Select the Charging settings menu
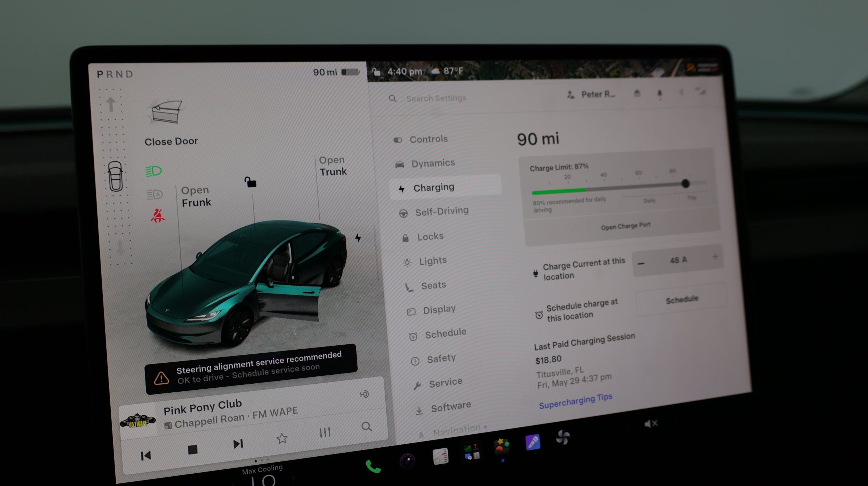Image resolution: width=868 pixels, height=486 pixels. point(446,187)
